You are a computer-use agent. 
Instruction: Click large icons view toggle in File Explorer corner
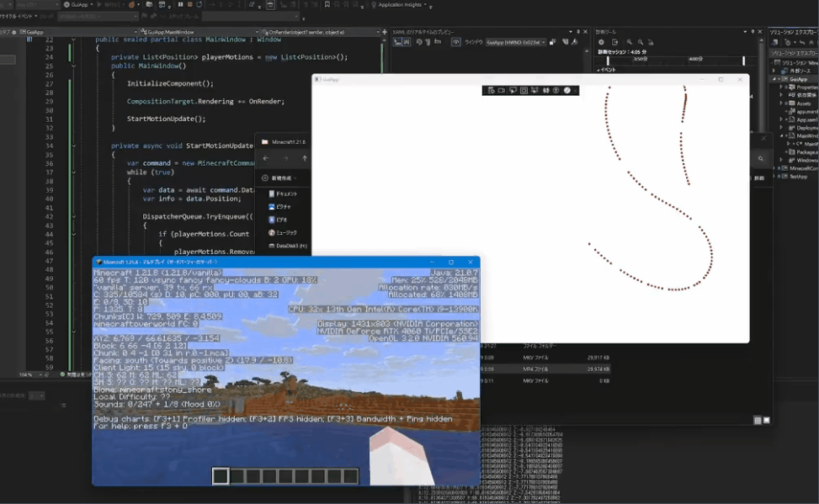pos(766,420)
